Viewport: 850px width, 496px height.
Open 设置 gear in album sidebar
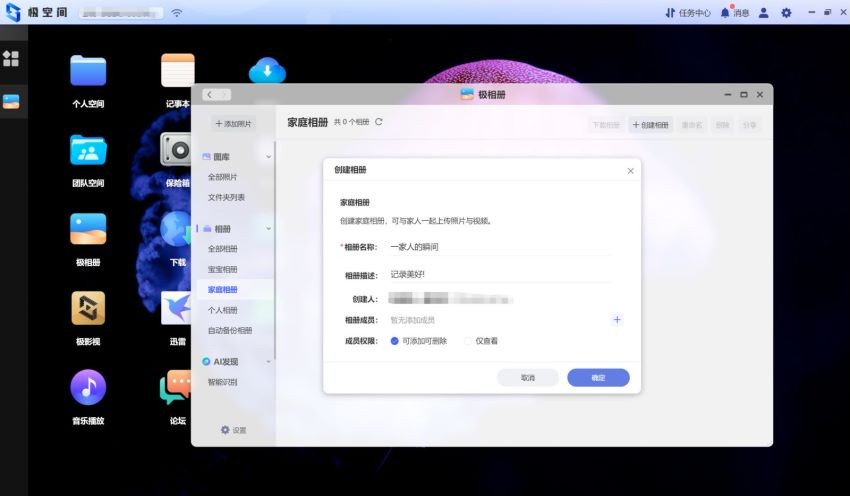pos(234,430)
